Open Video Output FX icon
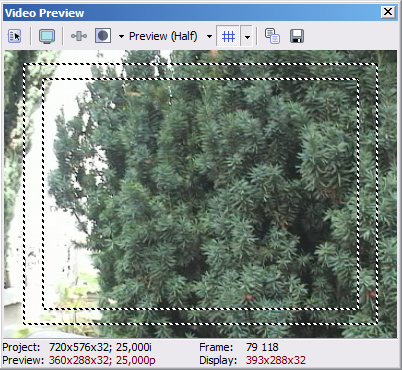 coord(79,36)
